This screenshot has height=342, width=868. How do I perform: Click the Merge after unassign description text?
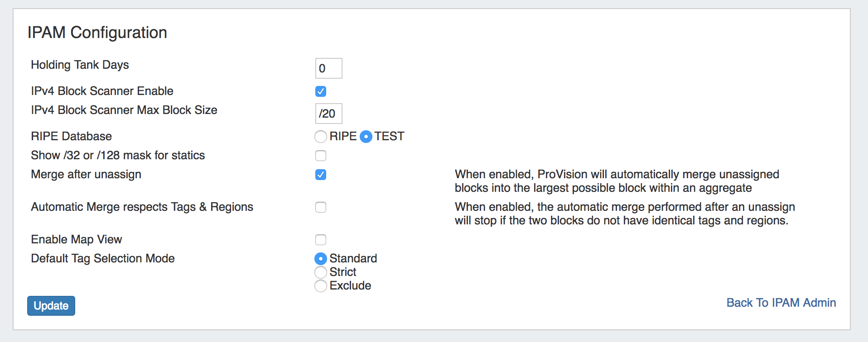(617, 181)
